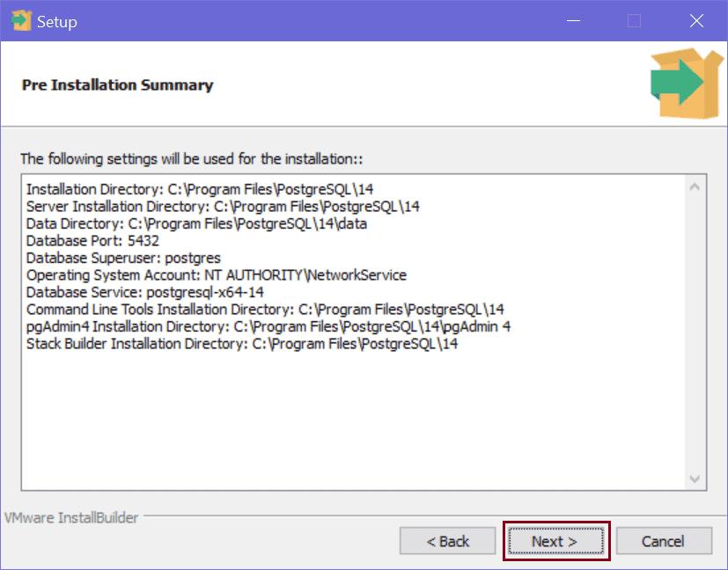Image resolution: width=728 pixels, height=570 pixels.
Task: Click the Database Service: postgresql-x64-14 line
Action: 145,292
